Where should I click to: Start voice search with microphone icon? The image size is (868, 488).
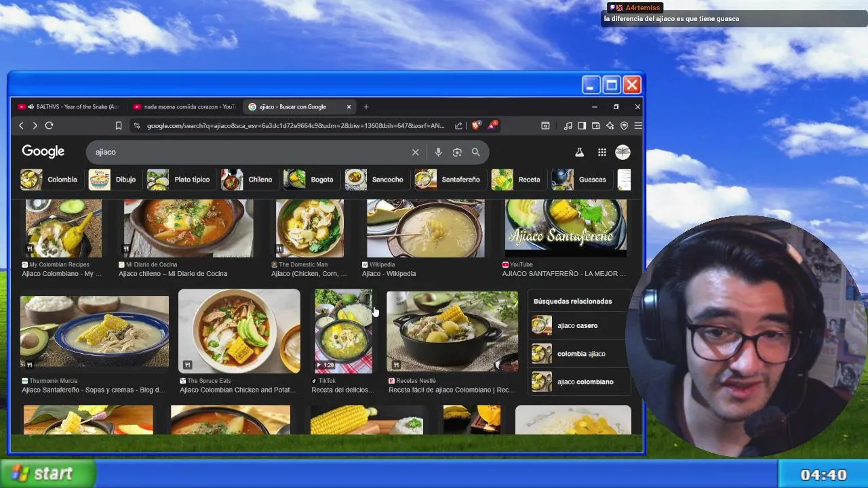click(438, 152)
